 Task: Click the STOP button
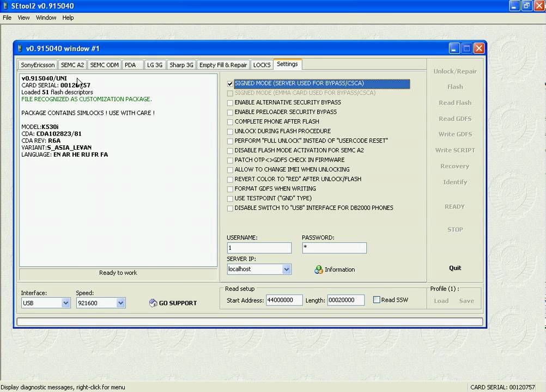pyautogui.click(x=455, y=230)
